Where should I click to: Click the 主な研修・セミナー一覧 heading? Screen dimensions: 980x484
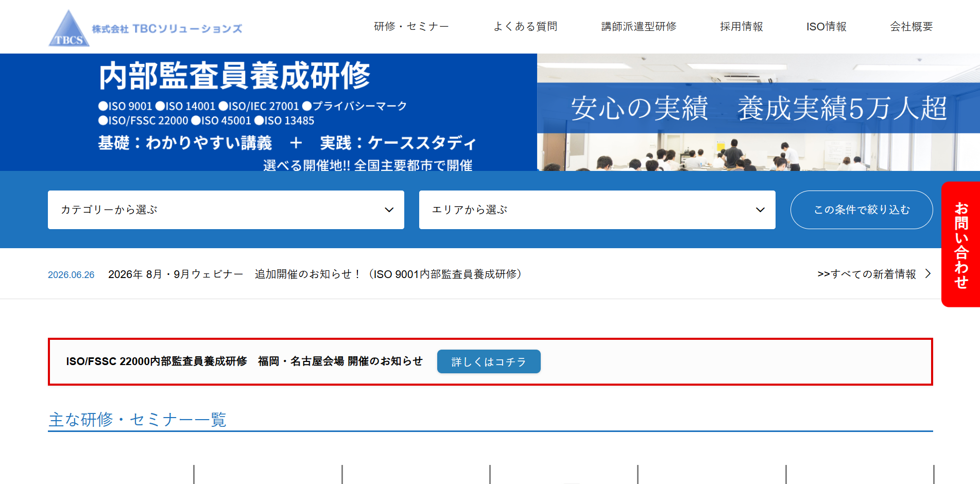point(137,420)
